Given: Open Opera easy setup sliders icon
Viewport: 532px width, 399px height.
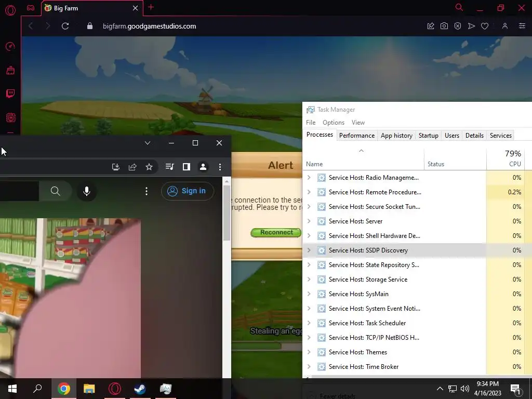Looking at the screenshot, I should pyautogui.click(x=522, y=26).
